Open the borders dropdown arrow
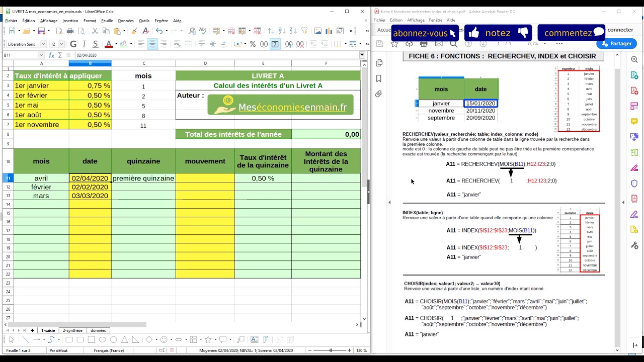The height and width of the screenshot is (362, 644). 346,44
